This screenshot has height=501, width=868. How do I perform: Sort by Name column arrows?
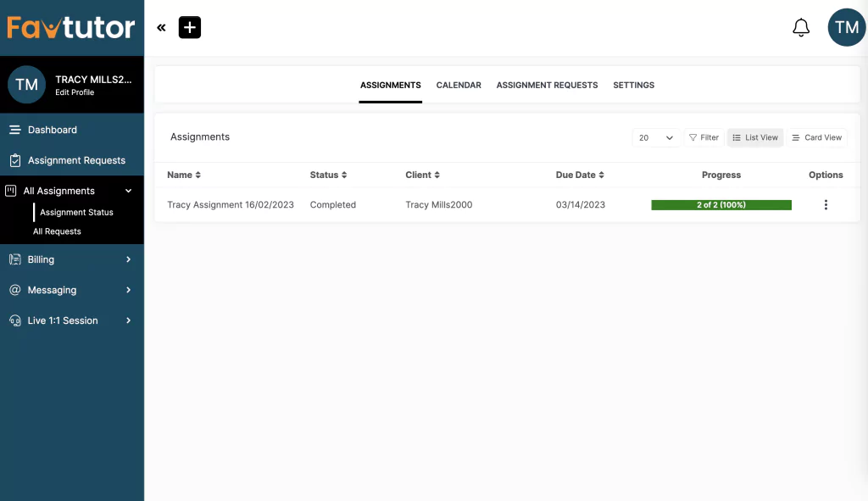tap(198, 175)
